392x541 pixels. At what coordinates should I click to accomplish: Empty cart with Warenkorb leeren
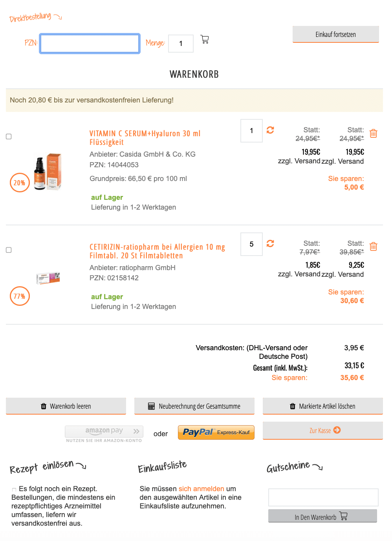(x=66, y=406)
